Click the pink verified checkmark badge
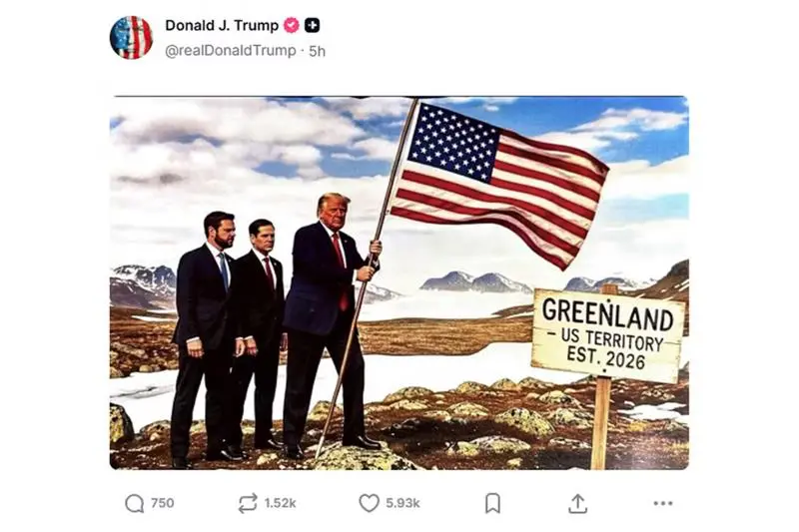 [292, 25]
